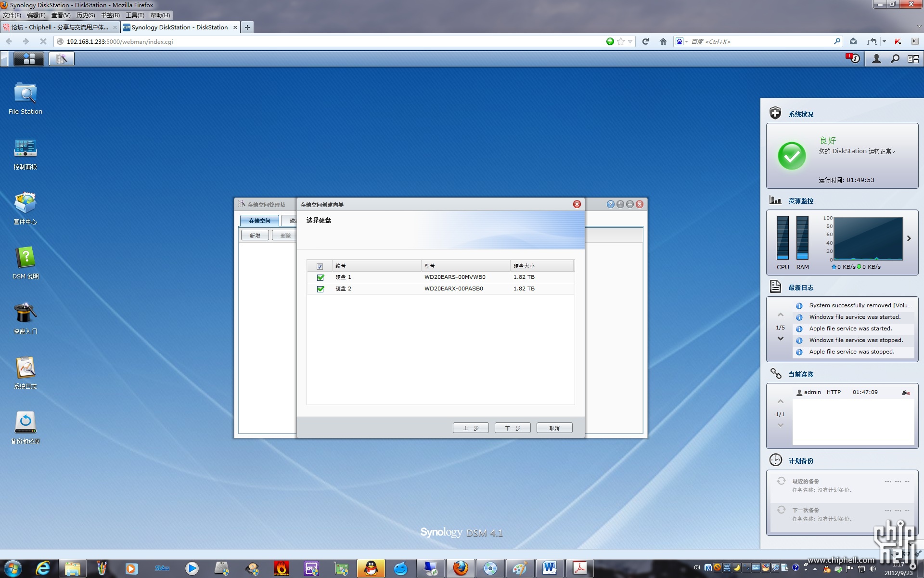The height and width of the screenshot is (578, 924).
Task: Reload page in Firefox toolbar
Action: click(x=645, y=41)
